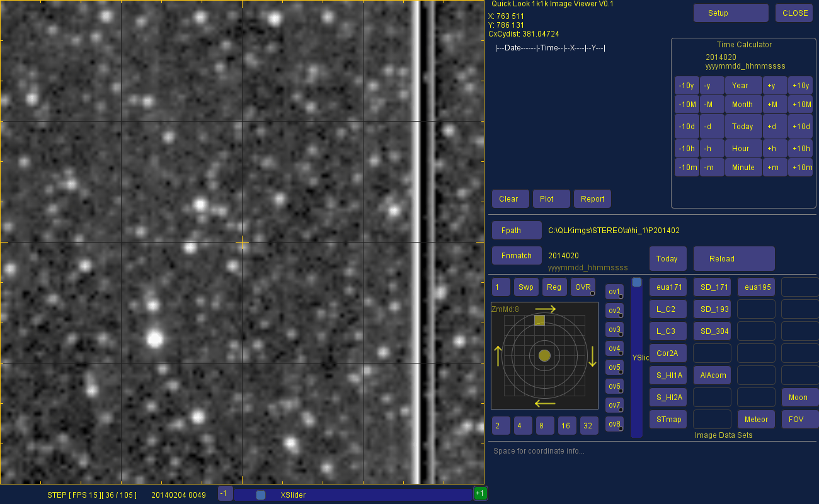Image resolution: width=819 pixels, height=504 pixels.
Task: Load the eua195 data set
Action: point(756,287)
